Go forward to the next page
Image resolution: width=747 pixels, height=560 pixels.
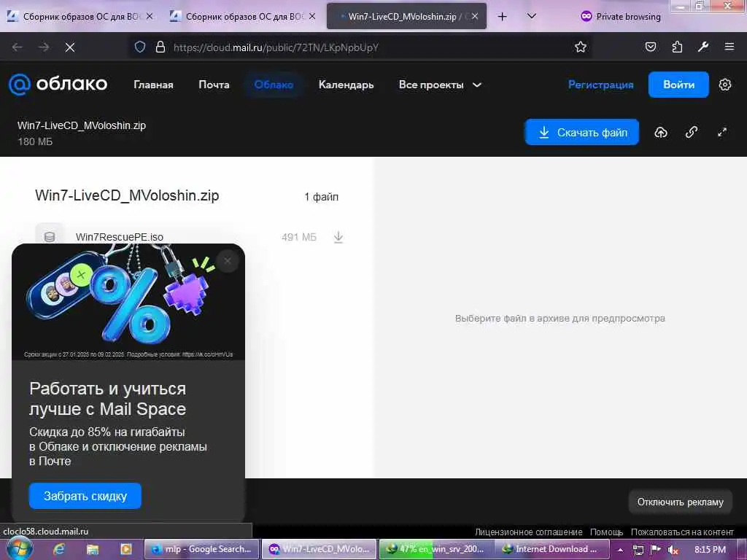(44, 47)
